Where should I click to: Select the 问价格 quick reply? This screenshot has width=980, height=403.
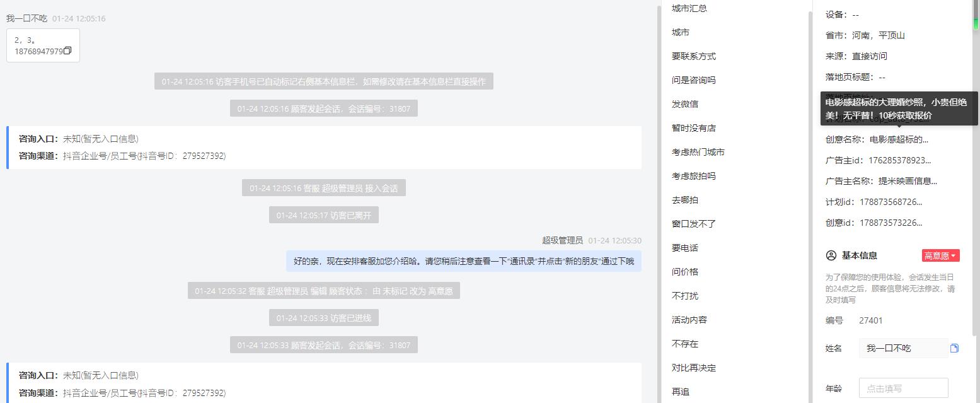pos(685,272)
